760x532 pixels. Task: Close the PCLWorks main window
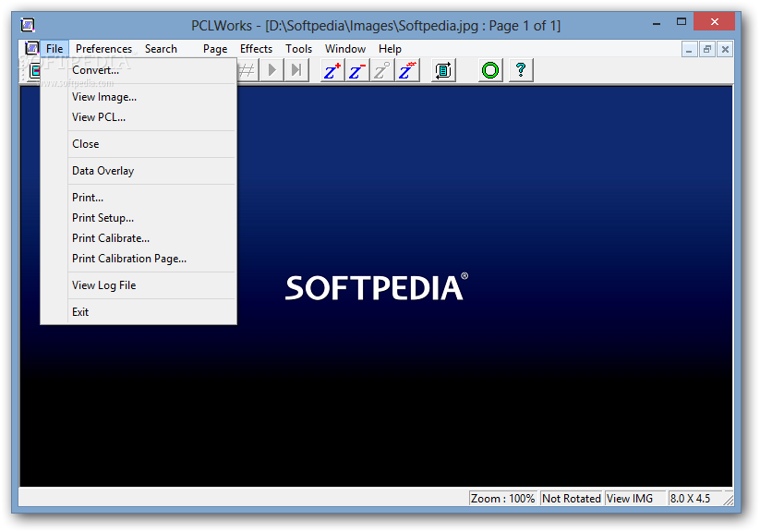(715, 22)
